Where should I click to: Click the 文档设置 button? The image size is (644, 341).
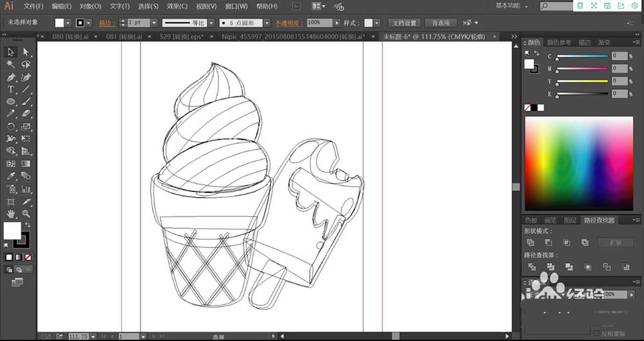coord(404,23)
